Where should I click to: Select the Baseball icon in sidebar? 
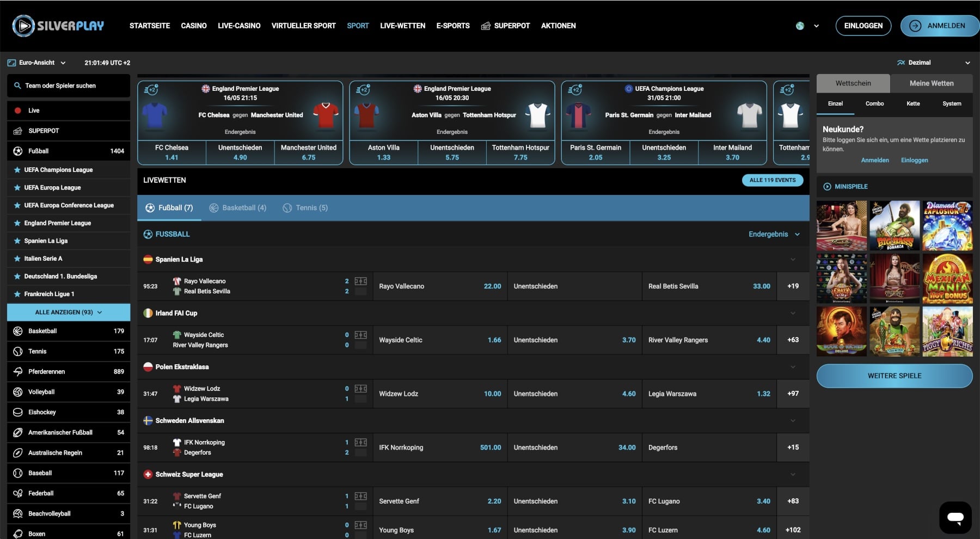tap(17, 473)
